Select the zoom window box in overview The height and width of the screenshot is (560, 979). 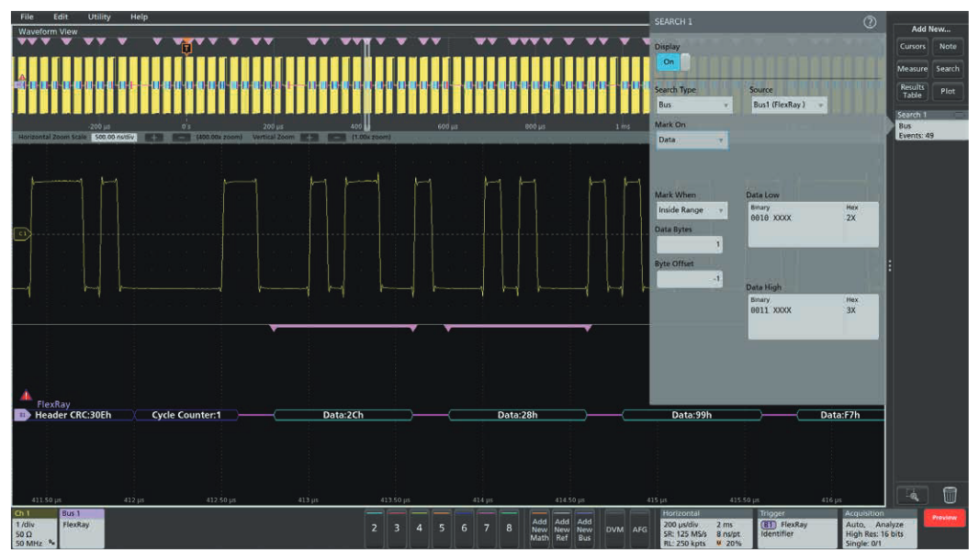coord(367,84)
